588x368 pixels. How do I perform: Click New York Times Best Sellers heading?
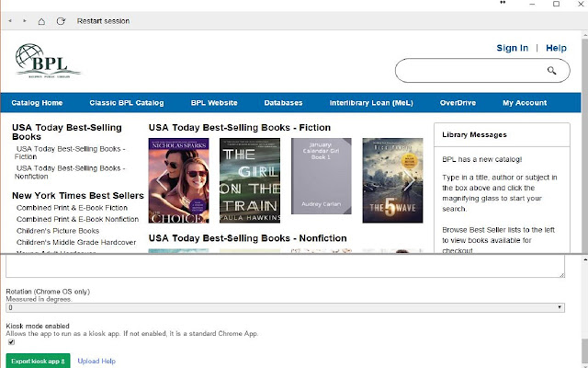(78, 196)
